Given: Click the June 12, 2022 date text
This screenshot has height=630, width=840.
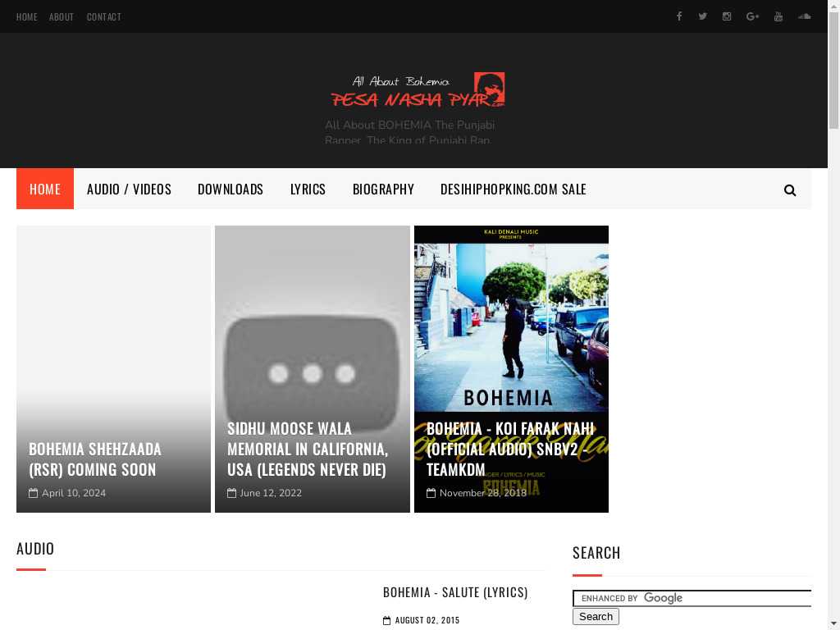Looking at the screenshot, I should click(271, 493).
